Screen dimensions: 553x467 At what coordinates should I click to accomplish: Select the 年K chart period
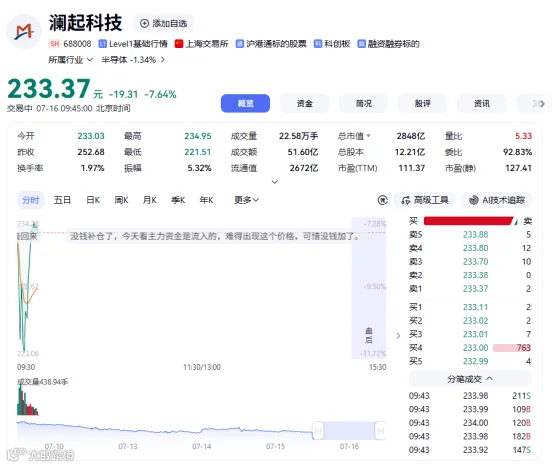207,200
